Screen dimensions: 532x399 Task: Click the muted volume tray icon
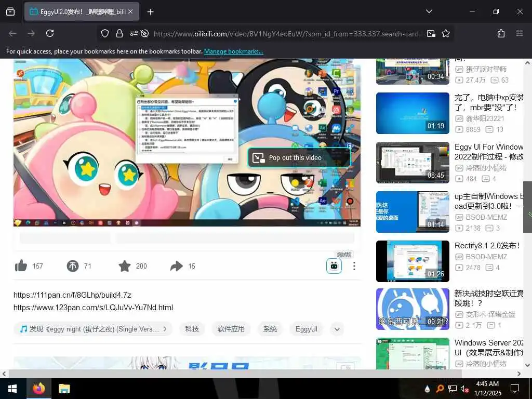[x=464, y=389]
